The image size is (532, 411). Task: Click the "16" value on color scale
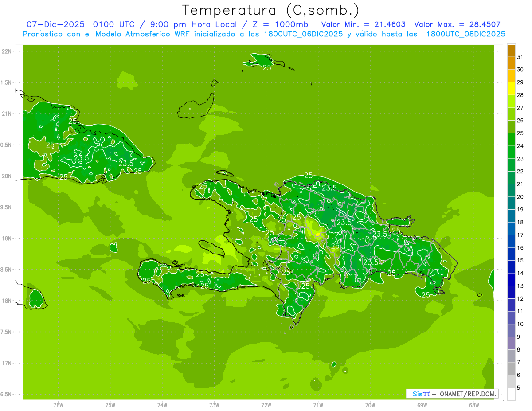520,248
